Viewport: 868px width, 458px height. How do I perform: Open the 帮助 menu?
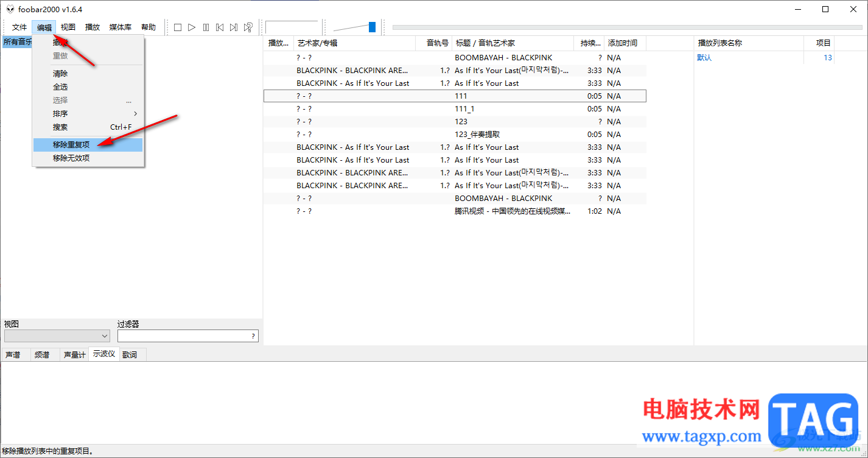[149, 27]
